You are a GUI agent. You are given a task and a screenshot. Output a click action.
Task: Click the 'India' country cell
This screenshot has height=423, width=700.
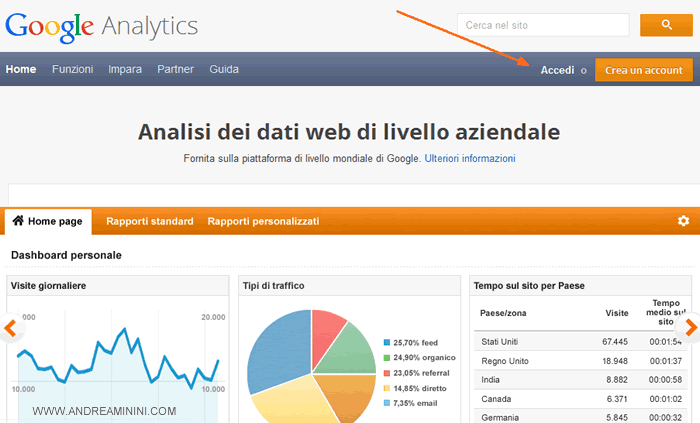pyautogui.click(x=490, y=380)
